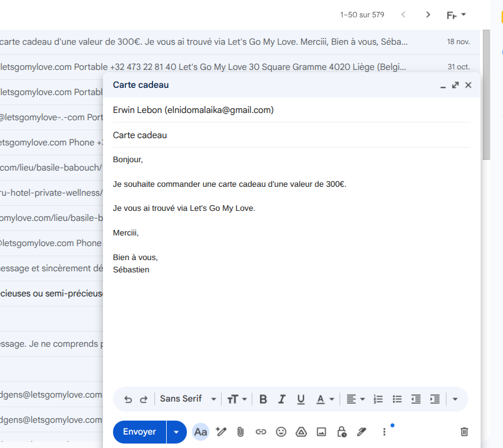Insert signature with the pen icon
503x448 pixels.
click(361, 432)
